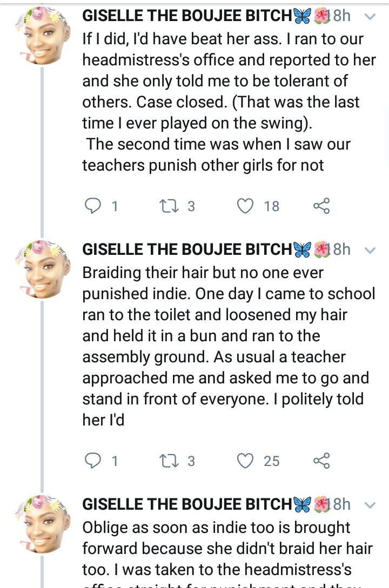Open the 18h timestamp on the "Braiding" tweet
The width and height of the screenshot is (389, 588).
341,249
